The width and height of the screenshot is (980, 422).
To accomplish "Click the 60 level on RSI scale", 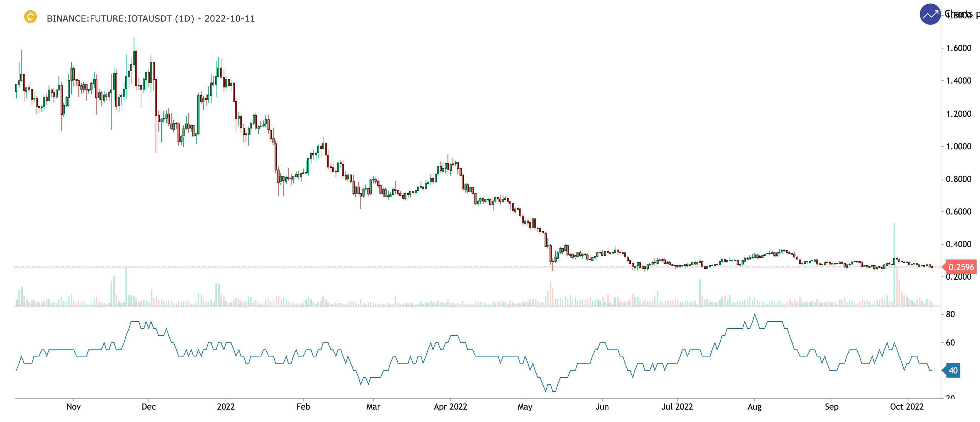I will (x=950, y=343).
